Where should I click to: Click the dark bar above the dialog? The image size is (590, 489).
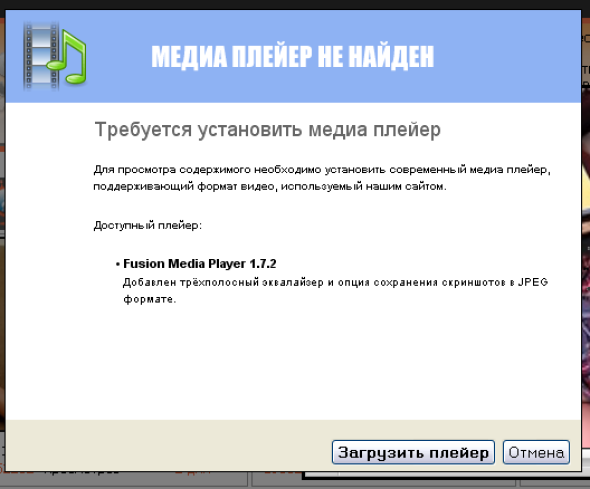coord(295,5)
